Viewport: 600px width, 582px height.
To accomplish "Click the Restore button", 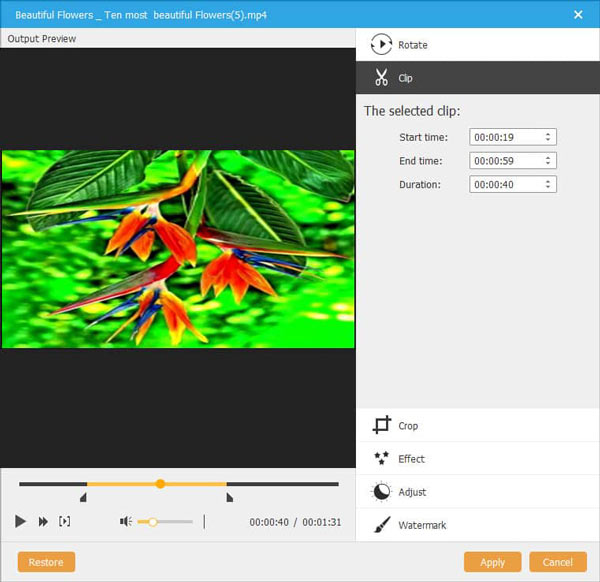I will (46, 562).
